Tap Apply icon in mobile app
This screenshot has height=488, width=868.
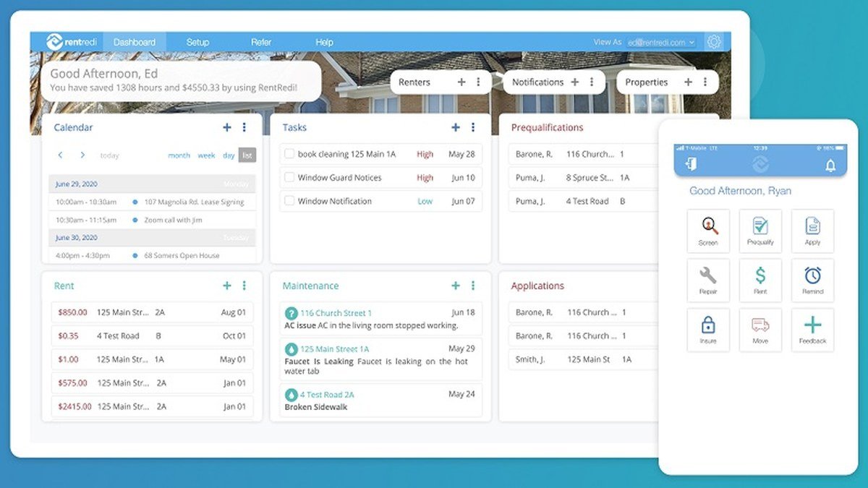click(x=812, y=231)
